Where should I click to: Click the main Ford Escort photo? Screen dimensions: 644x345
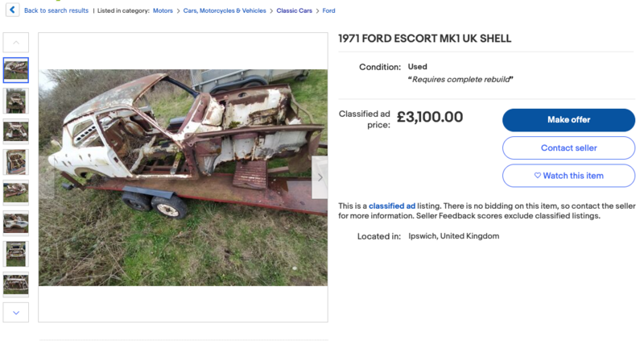183,177
